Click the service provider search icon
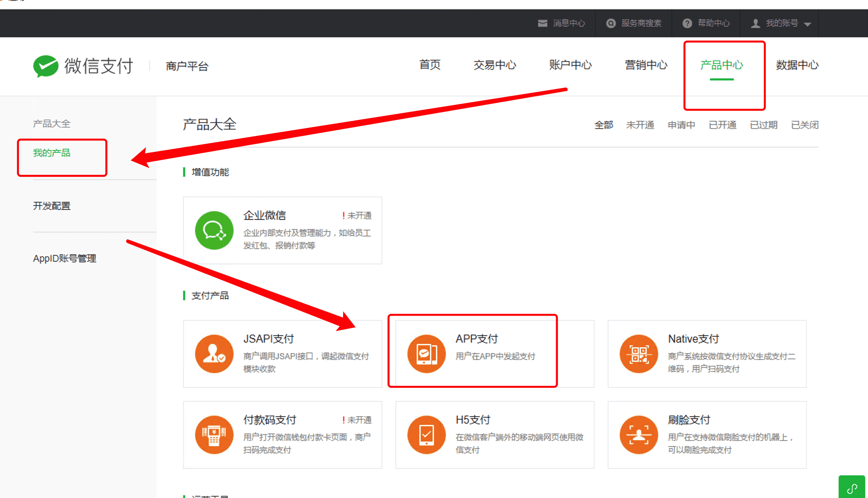This screenshot has height=498, width=868. click(611, 23)
